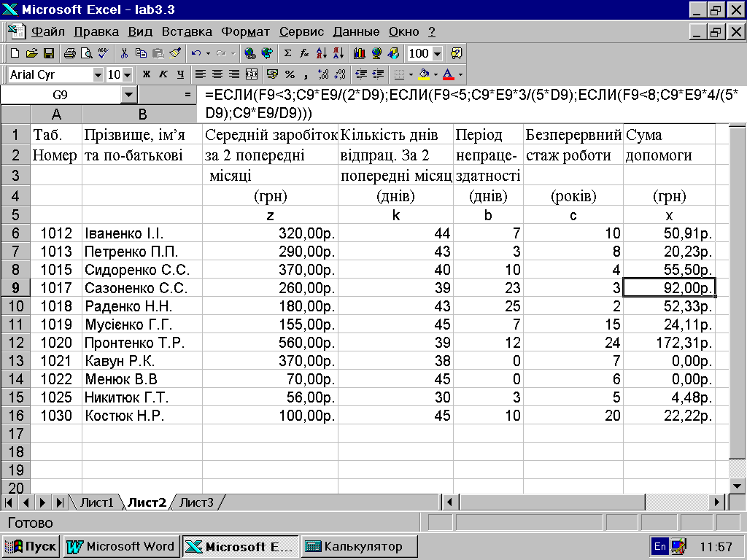This screenshot has height=560, width=747.
Task: Apply yellow fill color bucket
Action: coord(424,74)
